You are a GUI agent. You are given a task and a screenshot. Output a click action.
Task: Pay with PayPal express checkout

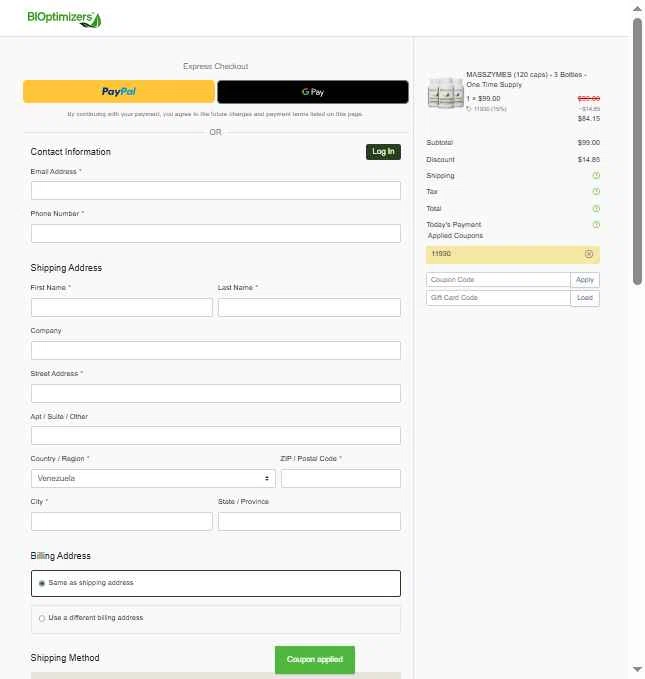pos(119,91)
